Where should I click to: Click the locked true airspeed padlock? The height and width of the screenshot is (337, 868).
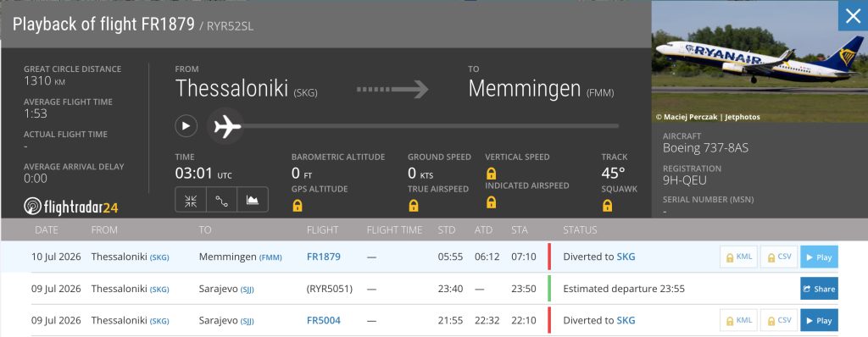(x=414, y=206)
